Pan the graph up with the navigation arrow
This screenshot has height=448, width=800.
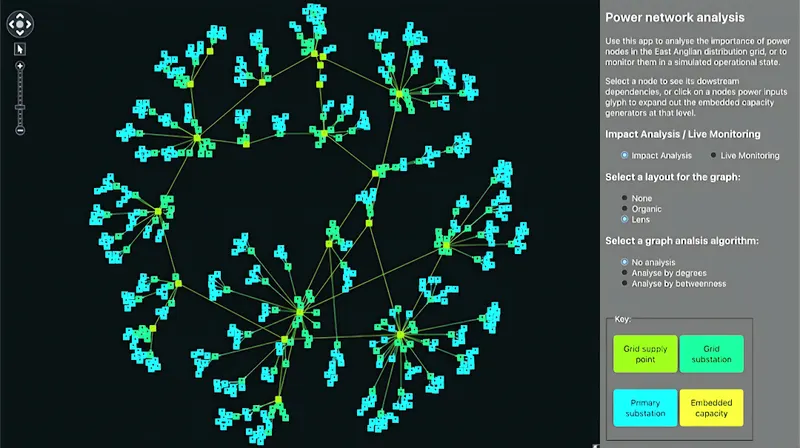point(20,15)
